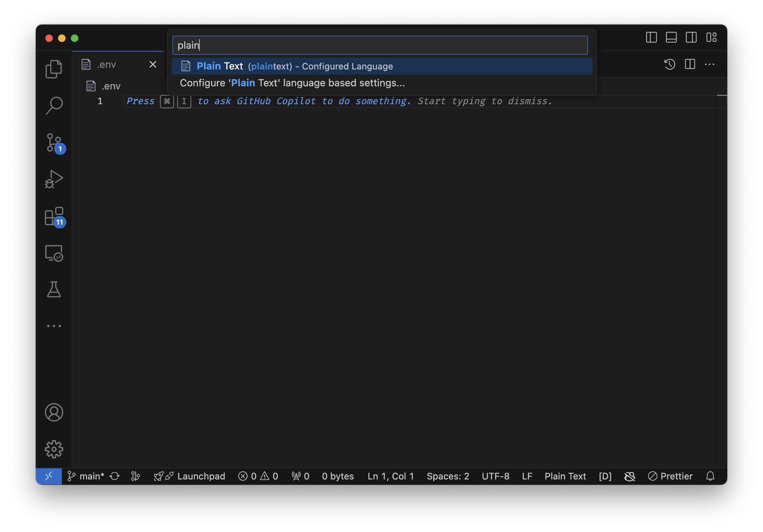
Task: Click the Notifications bell icon
Action: point(710,476)
